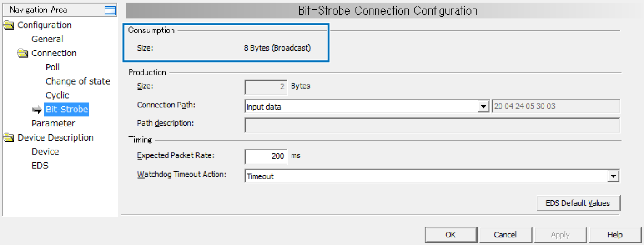Click the OK button
644x245 pixels.
click(x=451, y=235)
